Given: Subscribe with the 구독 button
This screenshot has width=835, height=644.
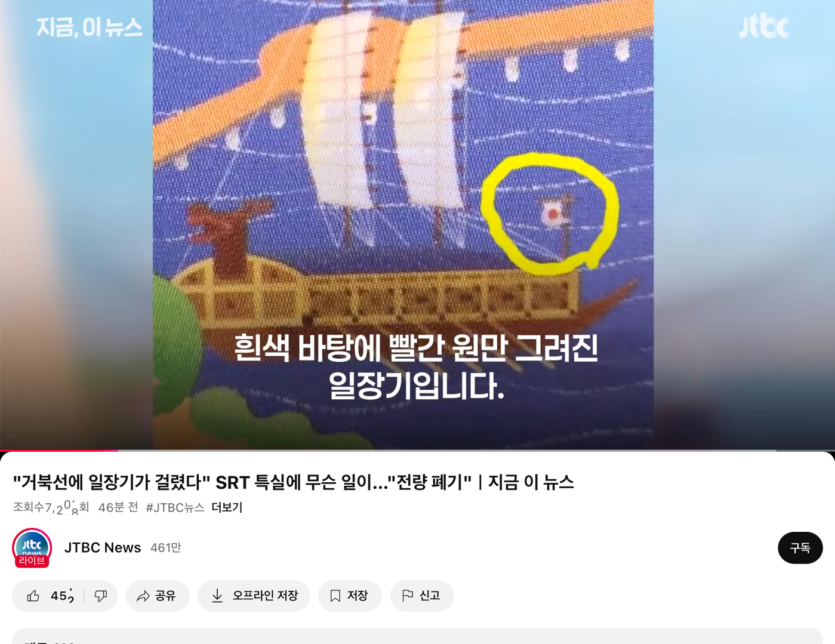Looking at the screenshot, I should (800, 548).
